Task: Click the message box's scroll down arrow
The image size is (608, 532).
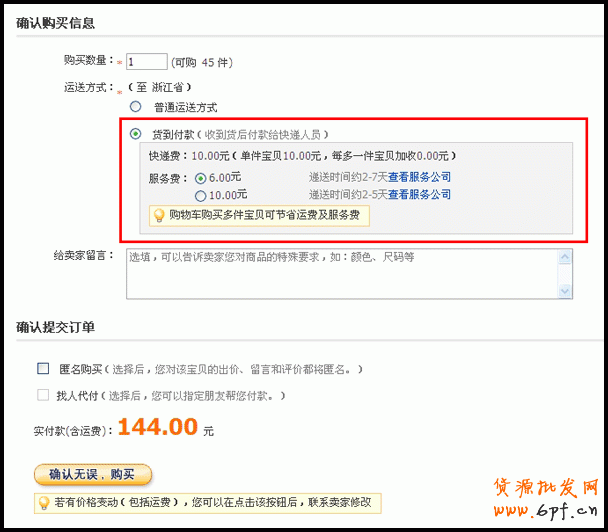Action: coord(565,291)
